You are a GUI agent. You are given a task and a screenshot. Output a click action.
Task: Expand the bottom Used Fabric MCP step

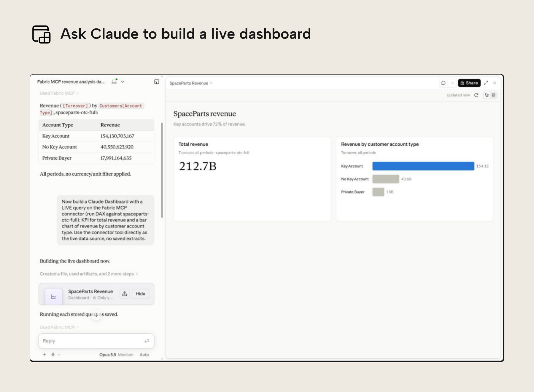pyautogui.click(x=59, y=327)
